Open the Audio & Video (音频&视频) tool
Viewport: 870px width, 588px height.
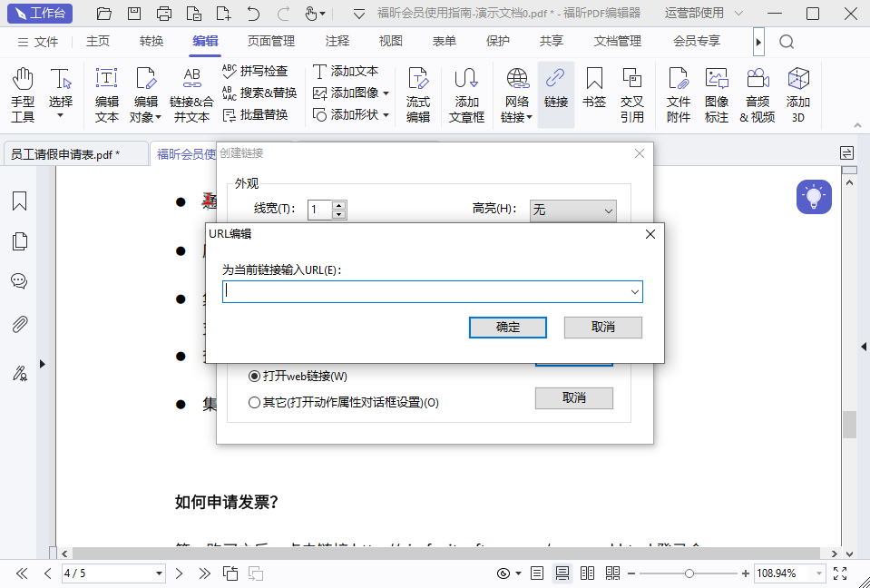[758, 94]
